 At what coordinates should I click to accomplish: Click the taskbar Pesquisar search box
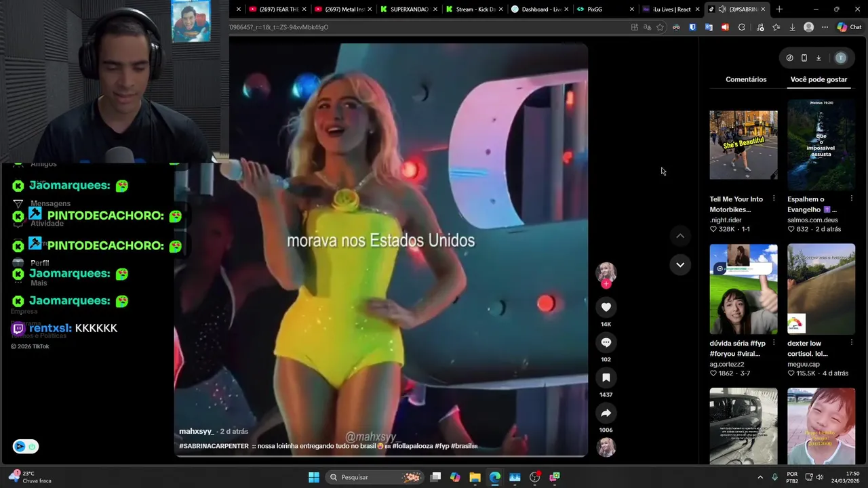point(375,477)
